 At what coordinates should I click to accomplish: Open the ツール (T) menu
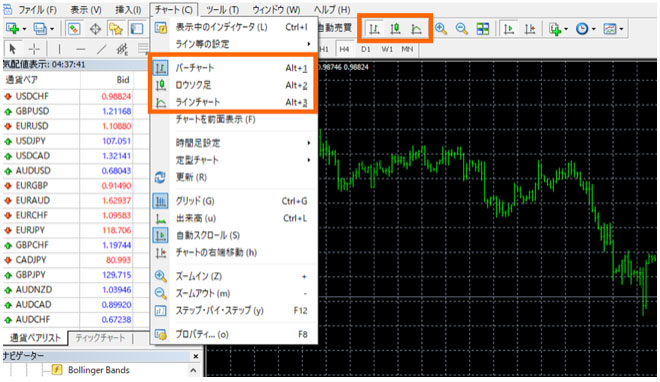click(222, 10)
